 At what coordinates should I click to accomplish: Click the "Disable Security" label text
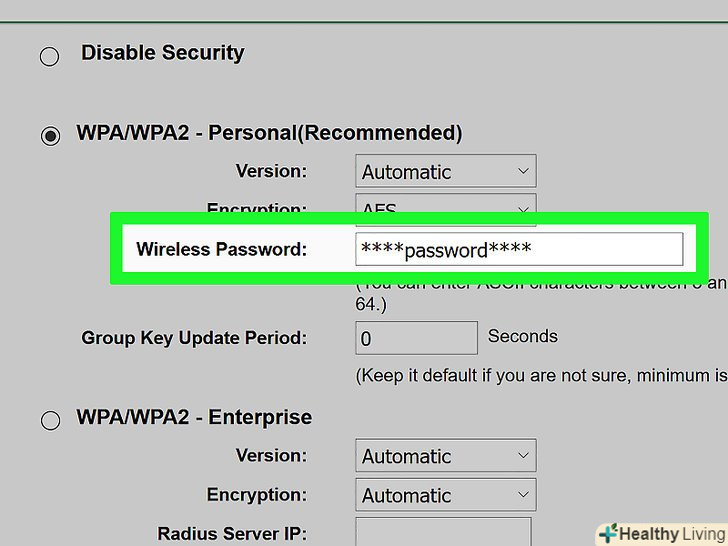[162, 53]
